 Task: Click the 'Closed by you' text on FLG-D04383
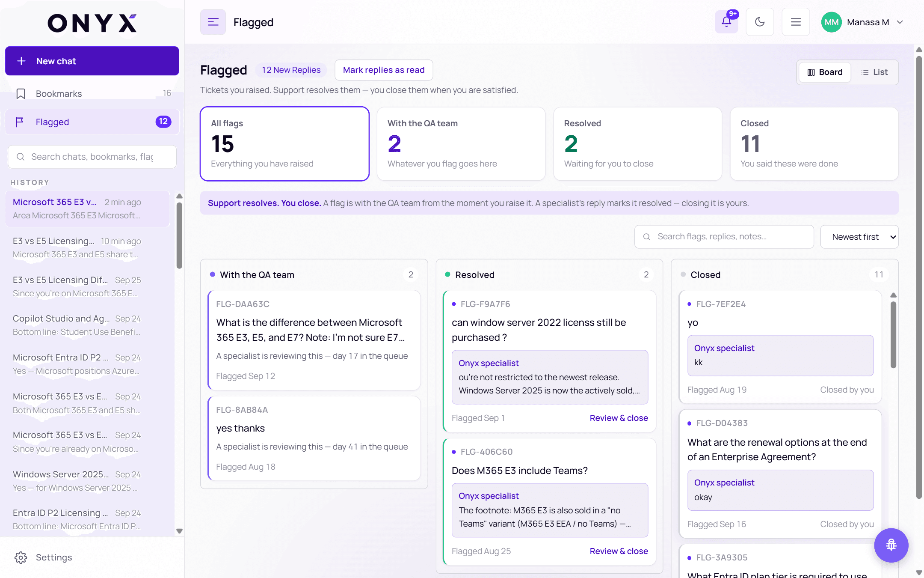[x=847, y=524]
